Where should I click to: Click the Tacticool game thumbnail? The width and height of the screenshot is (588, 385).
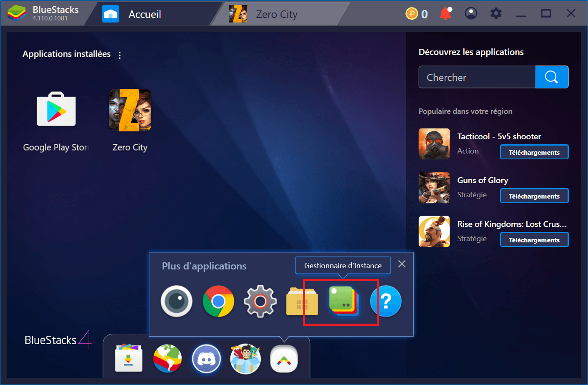pyautogui.click(x=434, y=144)
